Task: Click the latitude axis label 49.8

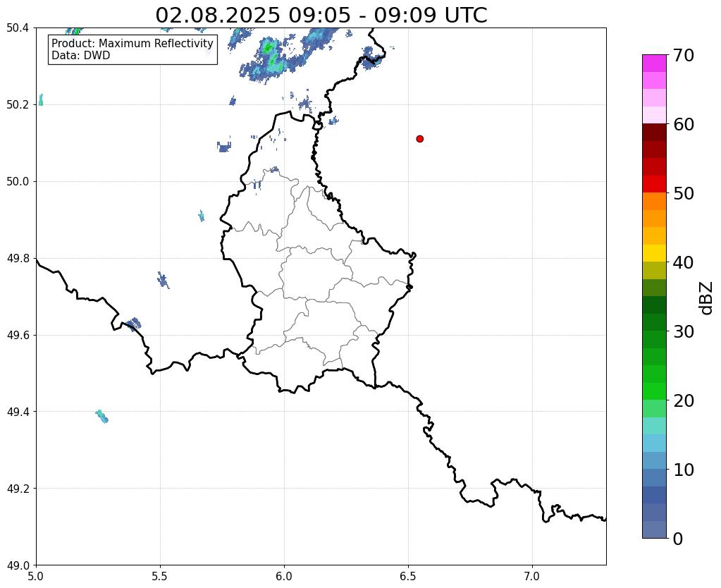Action: tap(18, 259)
